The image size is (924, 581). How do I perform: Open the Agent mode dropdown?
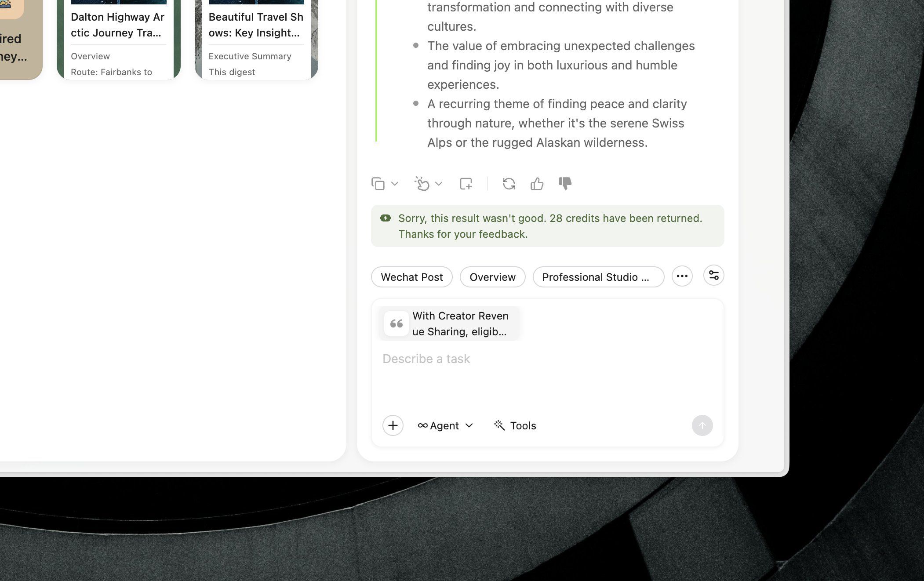coord(445,425)
